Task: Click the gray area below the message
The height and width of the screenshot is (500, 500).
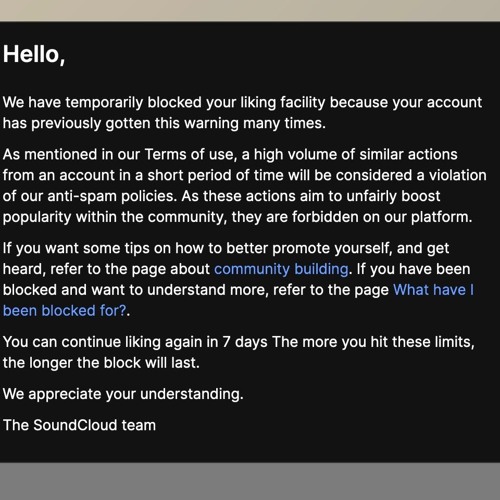Action: [250, 481]
